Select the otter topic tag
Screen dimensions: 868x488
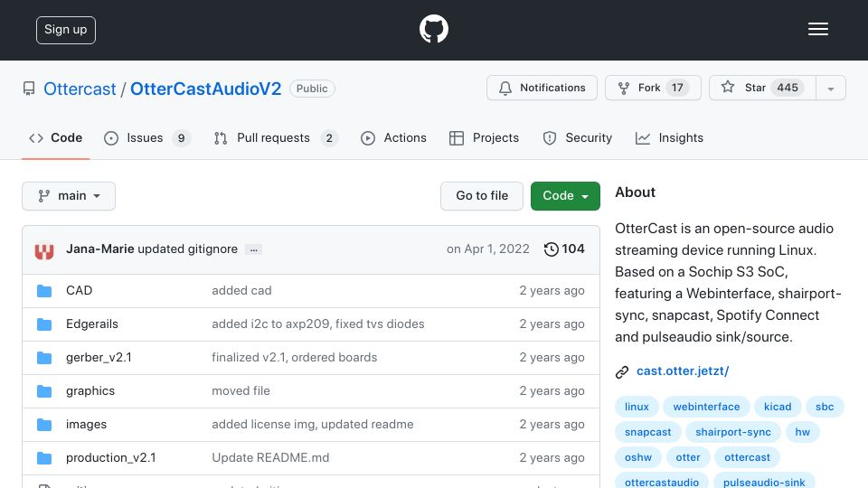pyautogui.click(x=688, y=457)
